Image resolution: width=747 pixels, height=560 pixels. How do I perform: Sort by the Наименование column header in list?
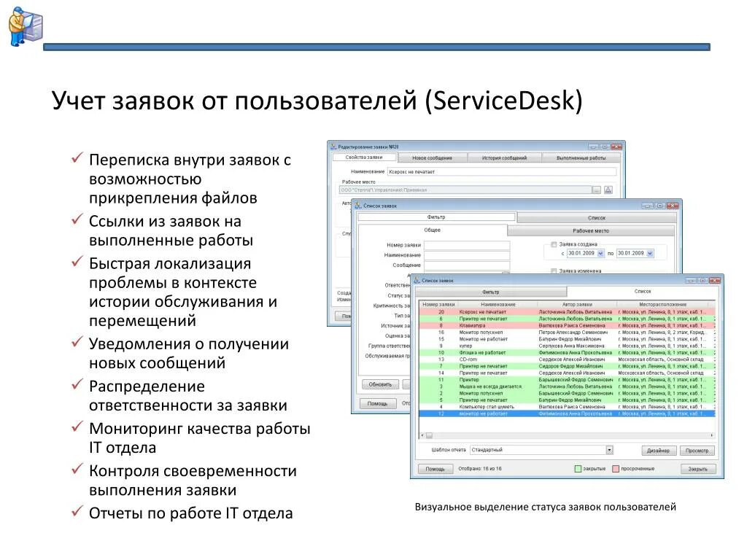click(x=498, y=304)
